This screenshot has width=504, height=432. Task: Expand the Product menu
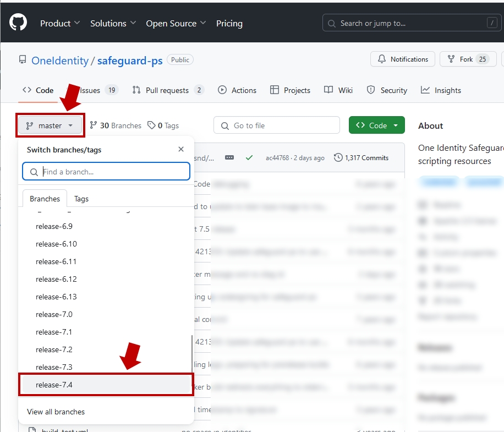click(60, 24)
